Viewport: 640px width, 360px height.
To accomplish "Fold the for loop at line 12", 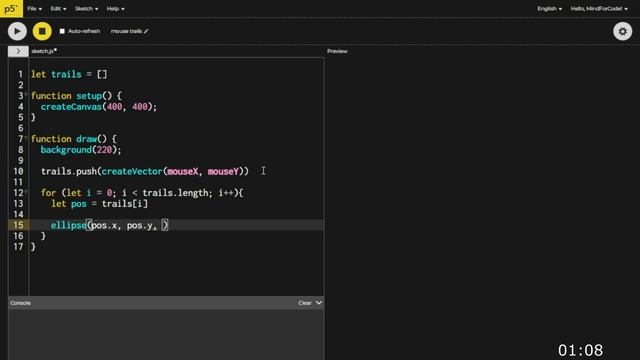I will tap(26, 192).
